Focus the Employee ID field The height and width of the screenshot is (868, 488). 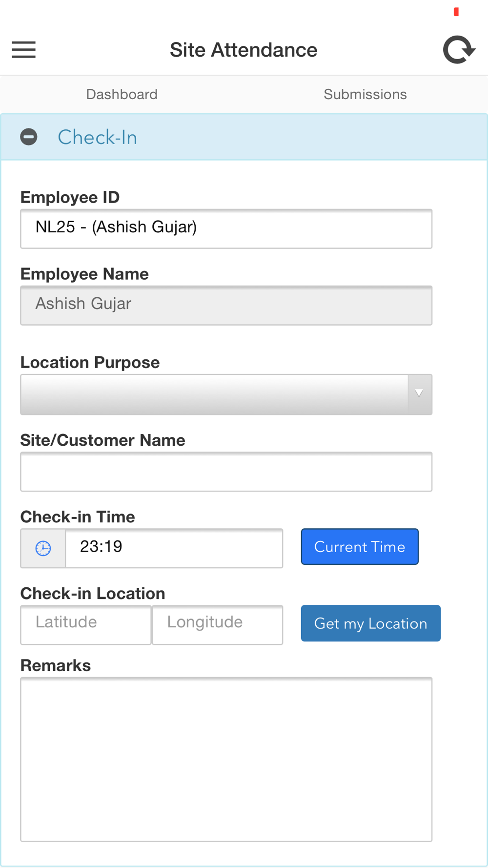pyautogui.click(x=226, y=229)
